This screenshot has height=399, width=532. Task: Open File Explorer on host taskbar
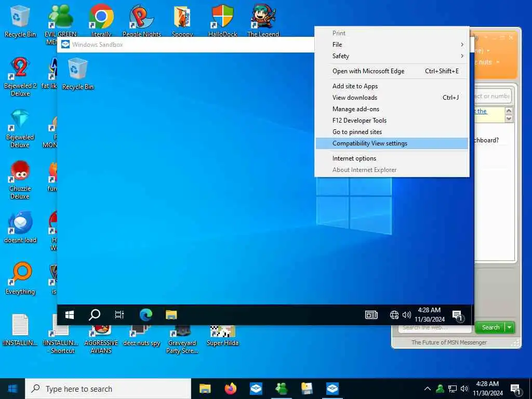click(205, 389)
